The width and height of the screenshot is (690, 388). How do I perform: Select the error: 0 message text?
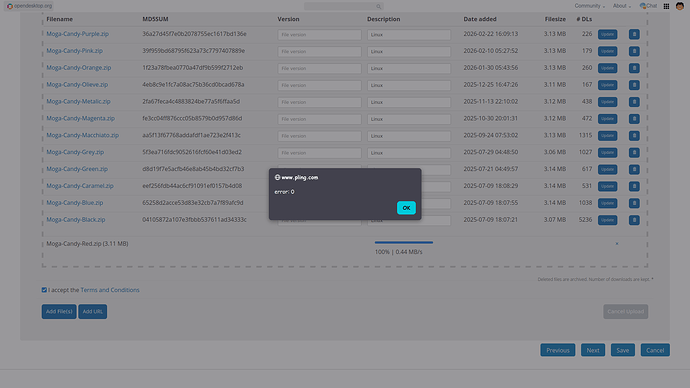coord(284,192)
